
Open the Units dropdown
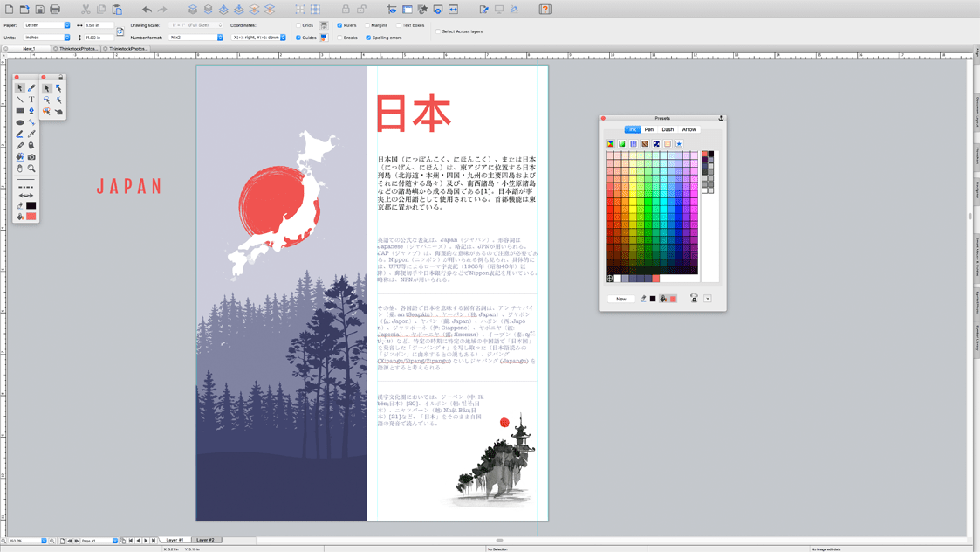[x=47, y=38]
